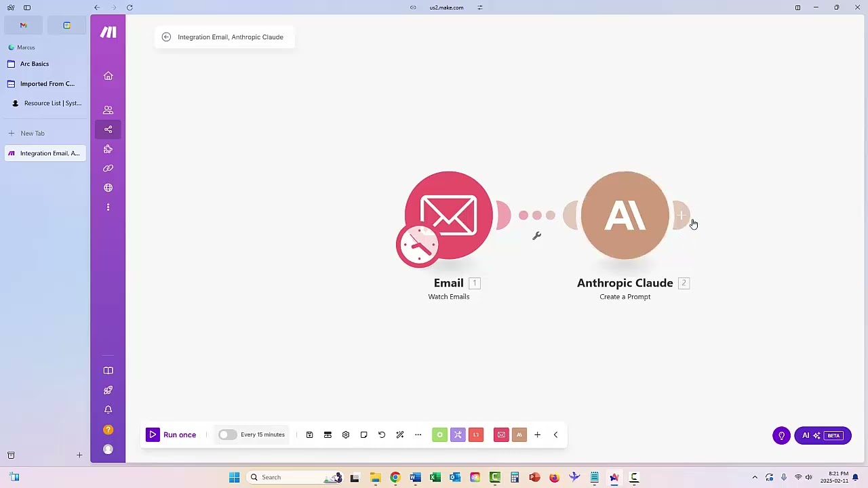This screenshot has height=488, width=868.
Task: Click Anthropic Claude favorite in bottom toolbar
Action: (x=519, y=435)
